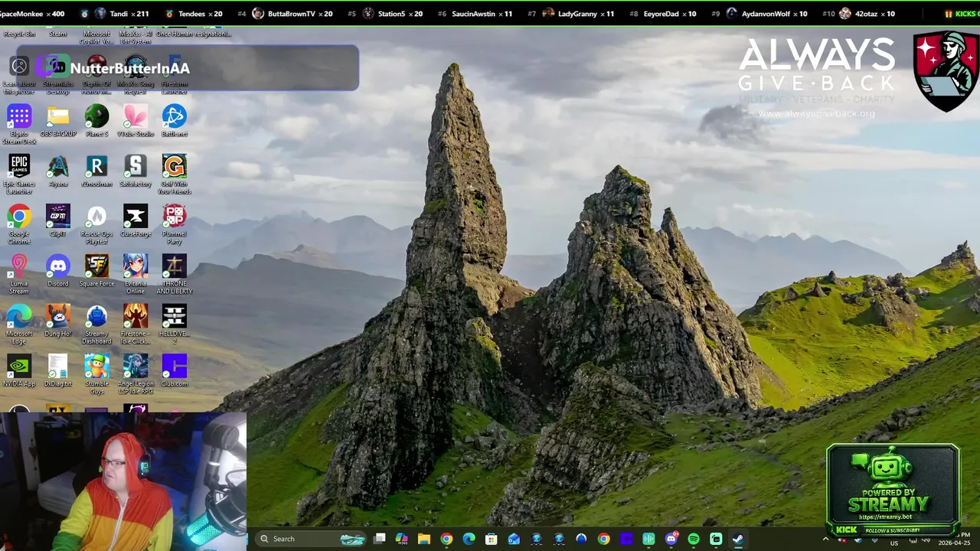Select the Square Force desktop icon
The width and height of the screenshot is (980, 551).
[x=96, y=270]
